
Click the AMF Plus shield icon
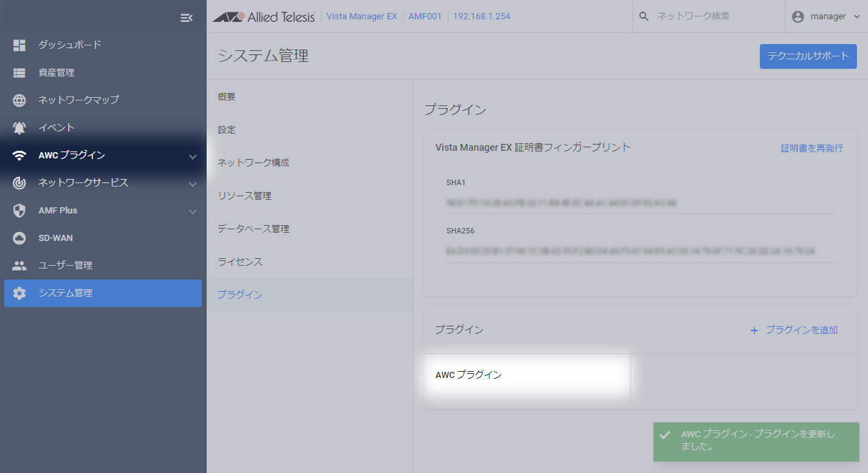point(19,210)
